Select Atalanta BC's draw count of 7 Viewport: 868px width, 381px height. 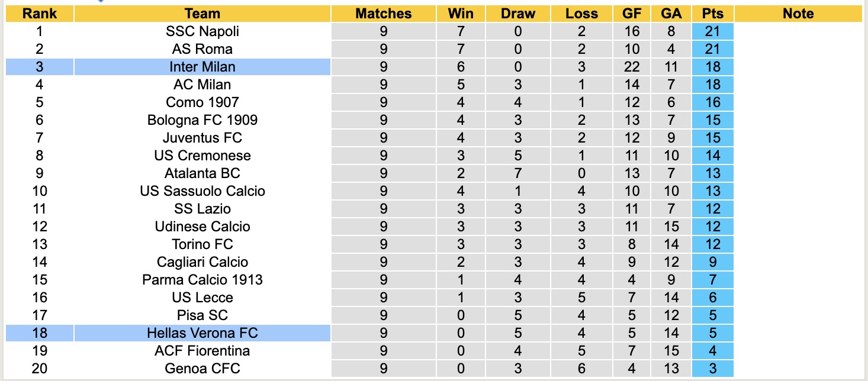(x=517, y=173)
